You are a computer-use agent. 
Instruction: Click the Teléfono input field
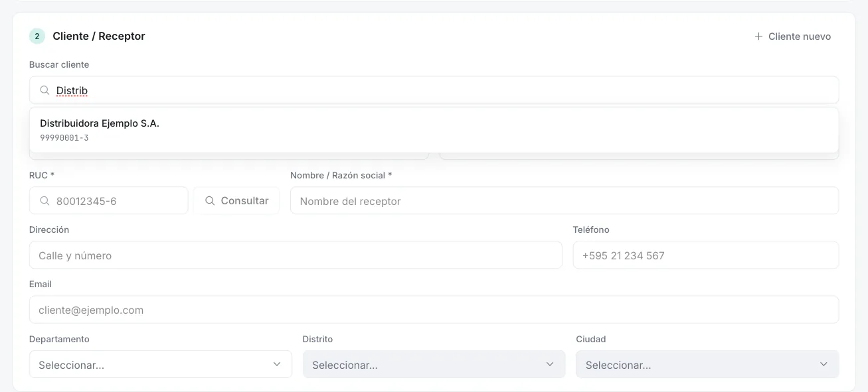click(x=706, y=255)
